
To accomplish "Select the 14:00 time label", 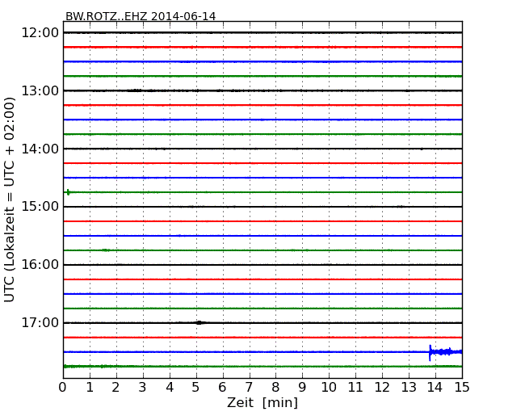I will (40, 149).
